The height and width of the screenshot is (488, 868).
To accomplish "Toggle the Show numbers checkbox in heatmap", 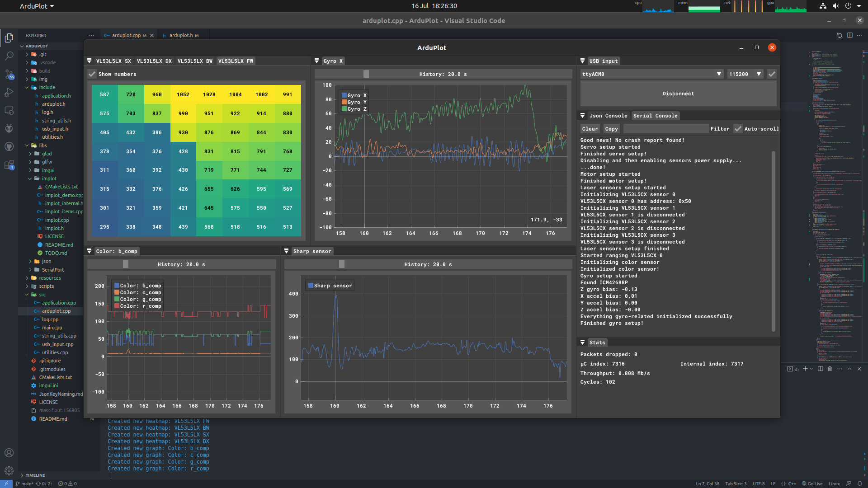I will pos(92,74).
